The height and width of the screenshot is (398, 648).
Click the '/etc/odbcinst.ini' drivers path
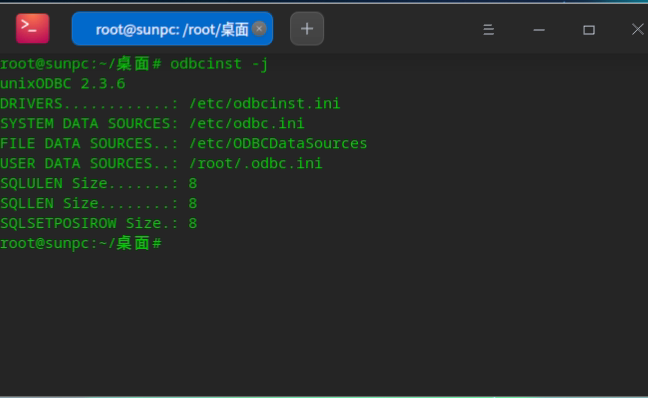[x=264, y=104]
